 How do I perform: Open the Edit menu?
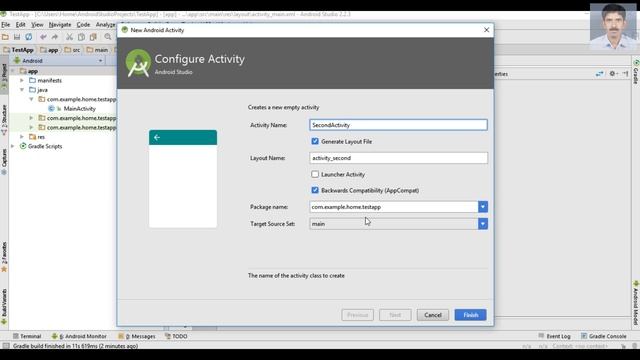pos(20,25)
